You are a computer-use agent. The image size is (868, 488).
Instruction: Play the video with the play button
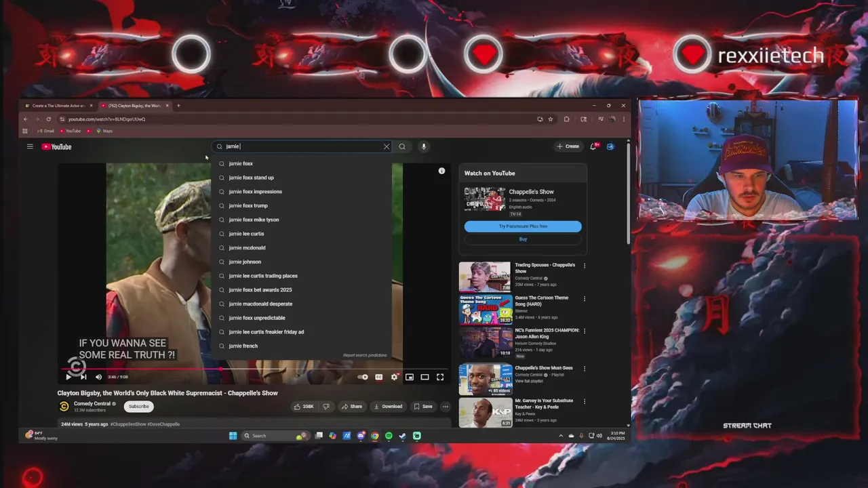(68, 377)
